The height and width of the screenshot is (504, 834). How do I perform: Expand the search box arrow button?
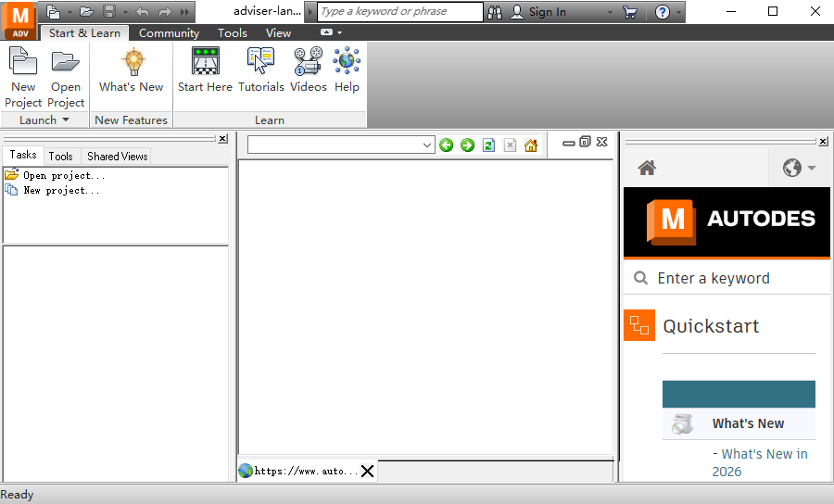[x=310, y=12]
